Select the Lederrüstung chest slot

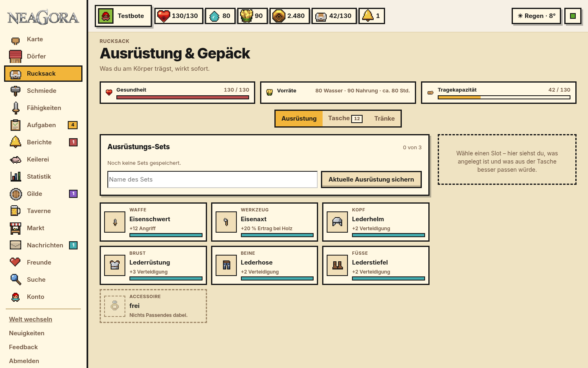click(x=153, y=265)
